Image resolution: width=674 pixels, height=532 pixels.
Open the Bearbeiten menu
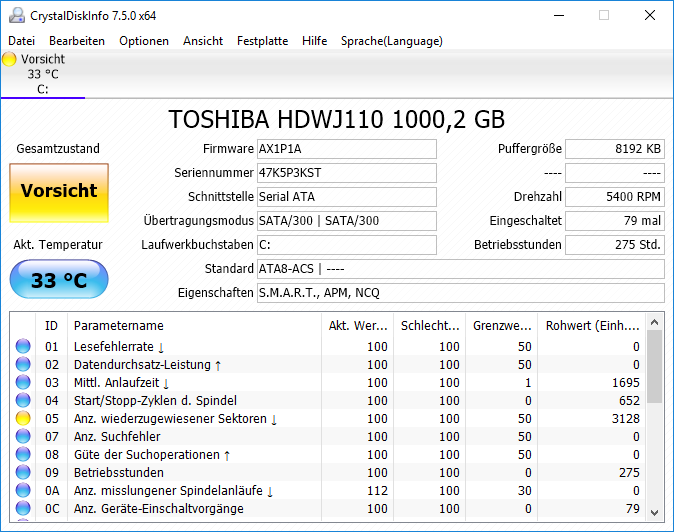[x=77, y=41]
